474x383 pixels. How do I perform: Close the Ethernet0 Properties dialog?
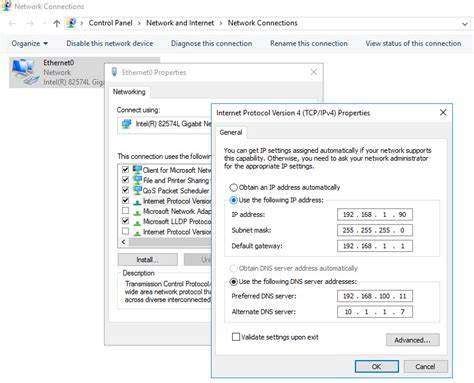coord(314,72)
